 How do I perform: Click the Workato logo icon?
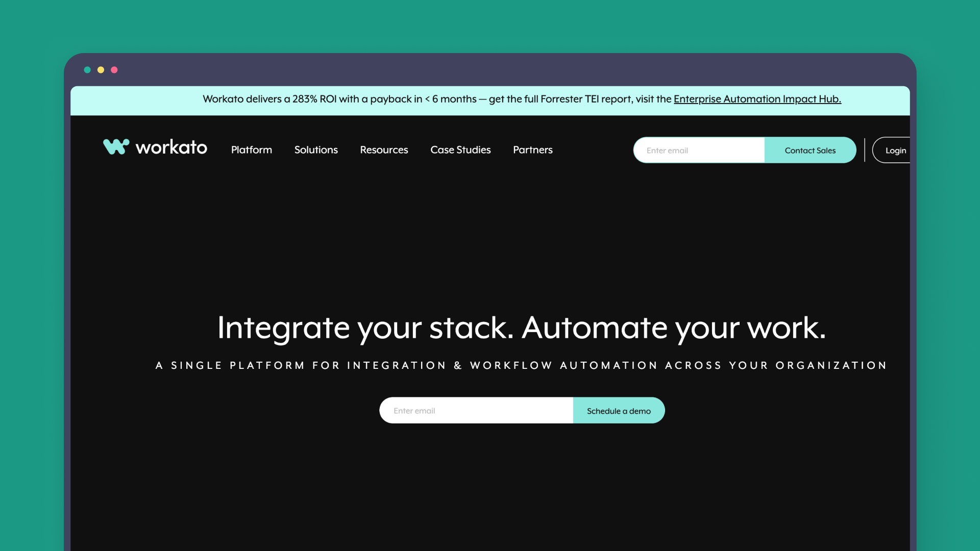click(x=116, y=147)
